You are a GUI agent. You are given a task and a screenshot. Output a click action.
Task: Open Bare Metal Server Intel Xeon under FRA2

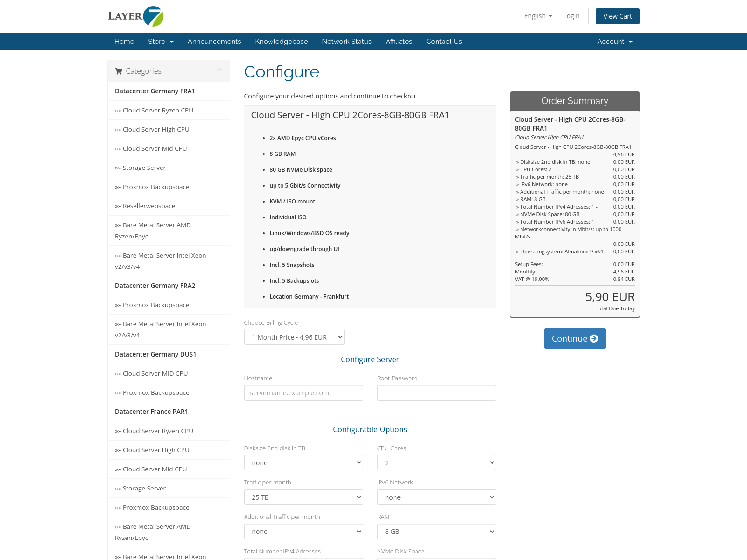pyautogui.click(x=169, y=329)
